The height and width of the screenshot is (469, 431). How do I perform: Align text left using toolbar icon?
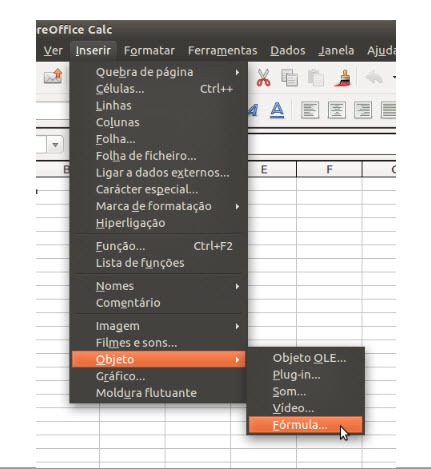(x=310, y=110)
